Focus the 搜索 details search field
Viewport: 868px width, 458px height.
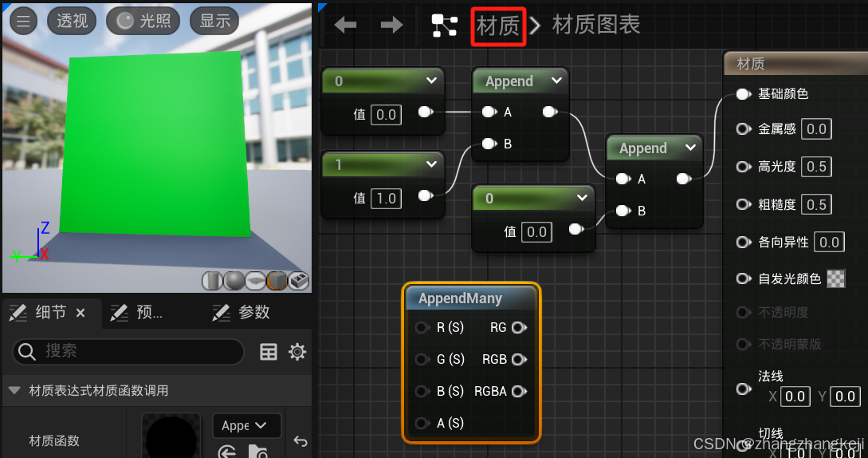[128, 352]
